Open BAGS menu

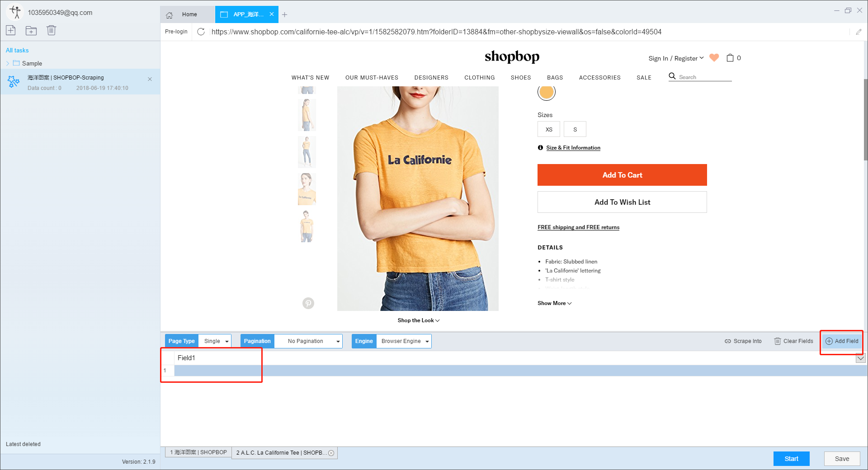point(555,78)
